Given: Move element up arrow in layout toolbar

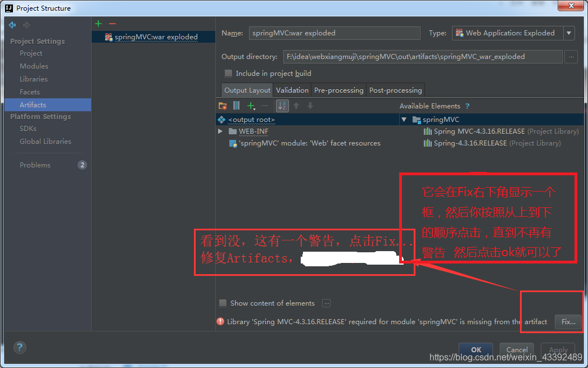Looking at the screenshot, I should pos(296,106).
